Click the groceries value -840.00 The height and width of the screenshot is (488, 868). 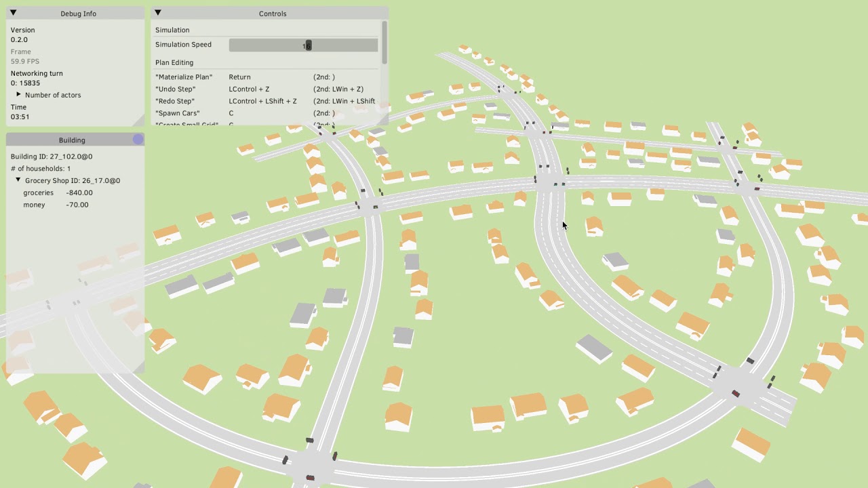tap(79, 192)
